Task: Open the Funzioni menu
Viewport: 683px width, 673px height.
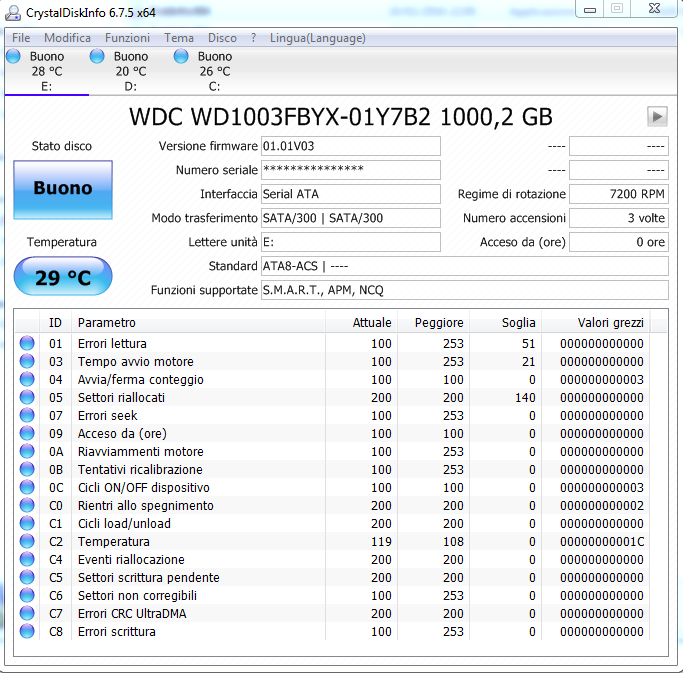Action: pyautogui.click(x=127, y=38)
